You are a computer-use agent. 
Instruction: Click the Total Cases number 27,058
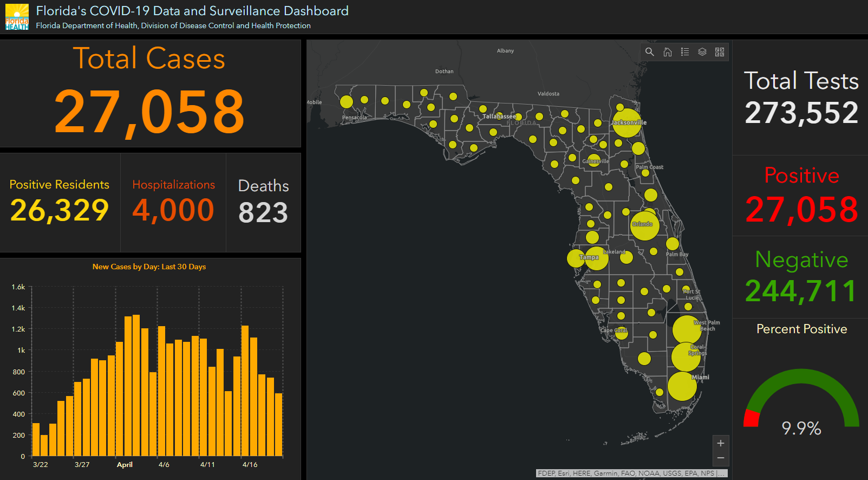tap(150, 112)
